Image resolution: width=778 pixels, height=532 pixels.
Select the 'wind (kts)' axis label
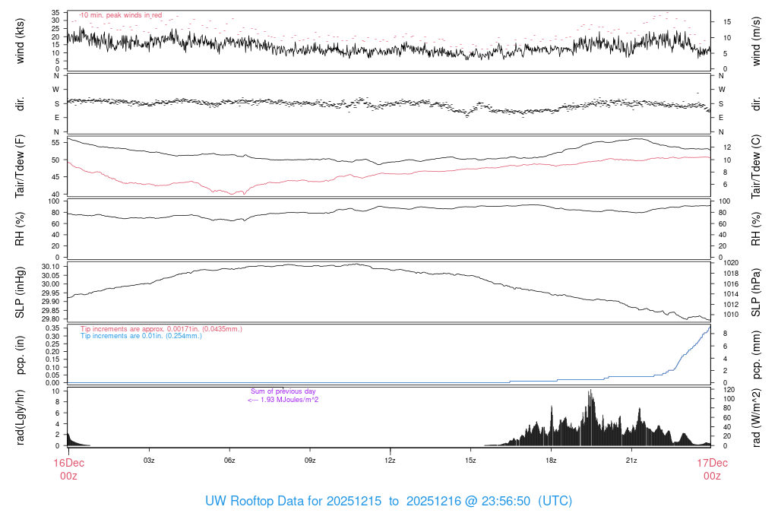21,41
